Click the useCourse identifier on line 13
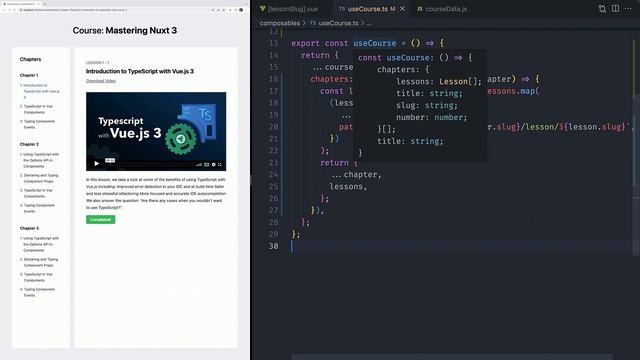Viewport: 640px width, 360px height. coord(375,43)
